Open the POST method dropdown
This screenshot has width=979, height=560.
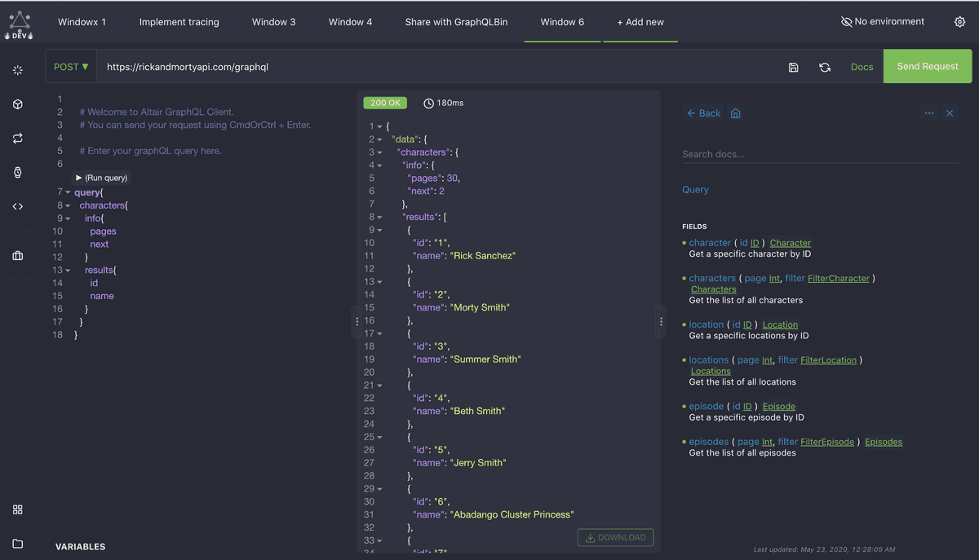71,67
